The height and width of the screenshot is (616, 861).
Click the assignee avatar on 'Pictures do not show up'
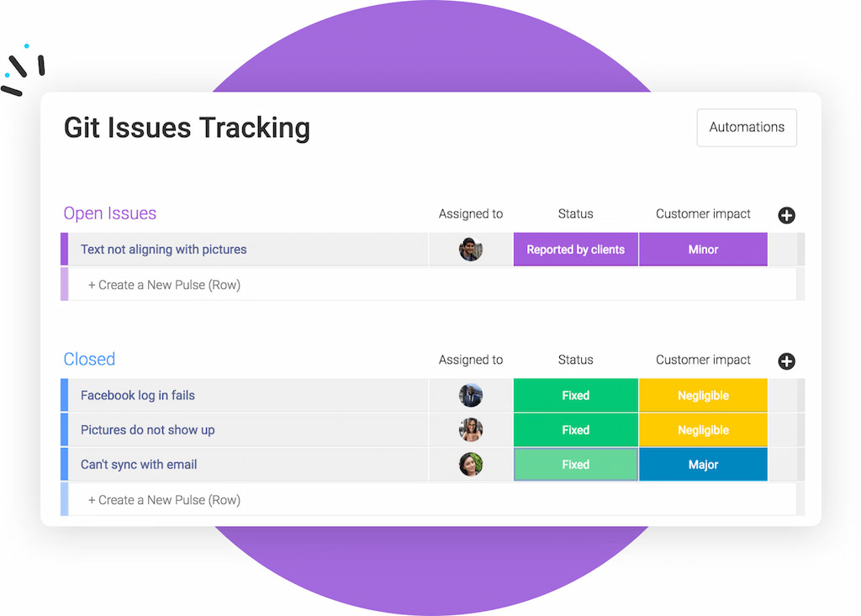470,429
